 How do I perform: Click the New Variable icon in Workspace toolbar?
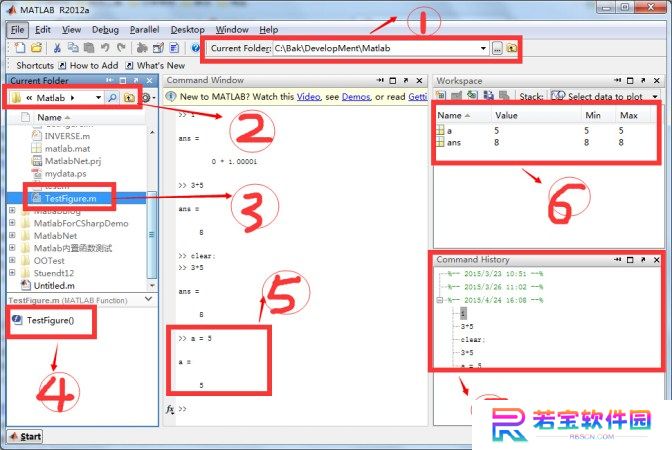(441, 95)
